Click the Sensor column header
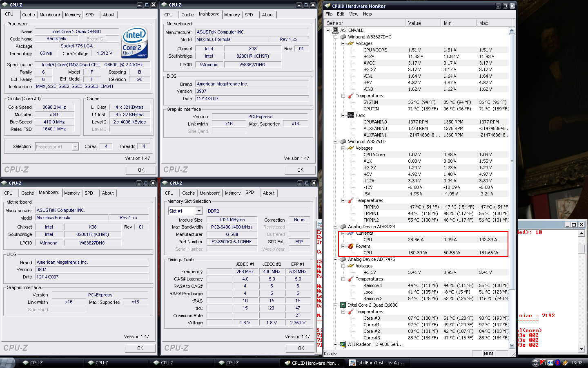The width and height of the screenshot is (588, 368). [x=365, y=23]
